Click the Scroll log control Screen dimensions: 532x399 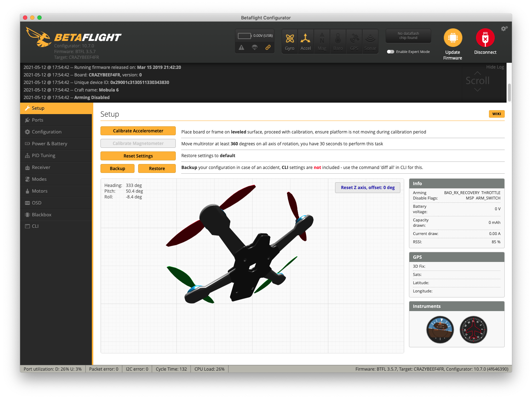(477, 81)
